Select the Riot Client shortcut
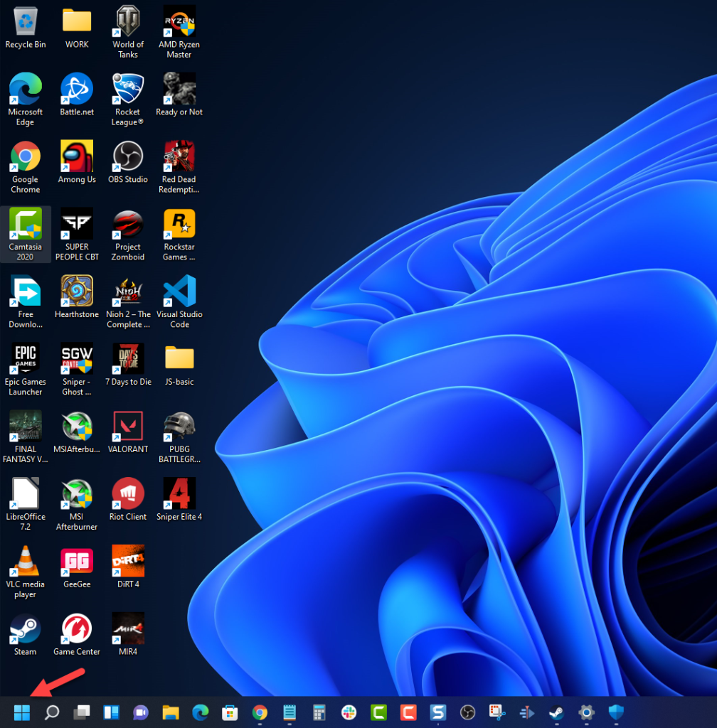Screen dimensions: 717x728 [x=128, y=500]
